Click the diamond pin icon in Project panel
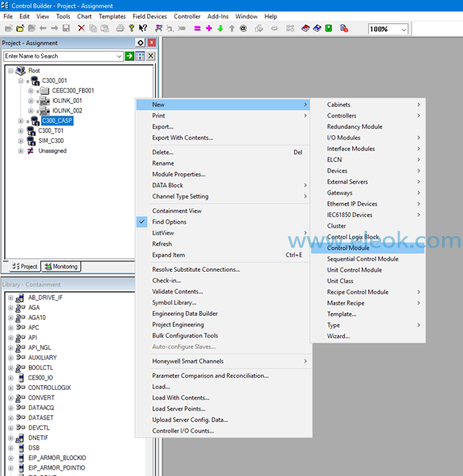The width and height of the screenshot is (463, 476). point(141,43)
